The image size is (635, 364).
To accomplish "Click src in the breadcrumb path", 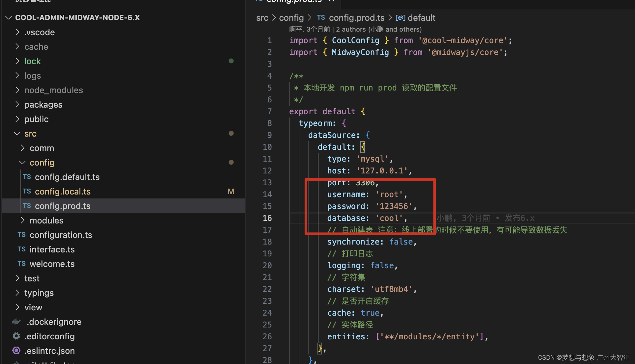I will click(262, 18).
